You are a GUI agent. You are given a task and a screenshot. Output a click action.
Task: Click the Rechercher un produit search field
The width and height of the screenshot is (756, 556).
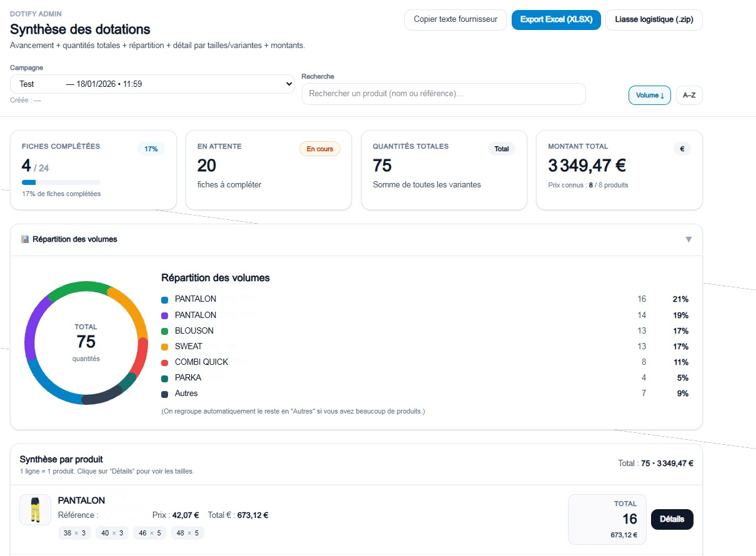coord(444,94)
